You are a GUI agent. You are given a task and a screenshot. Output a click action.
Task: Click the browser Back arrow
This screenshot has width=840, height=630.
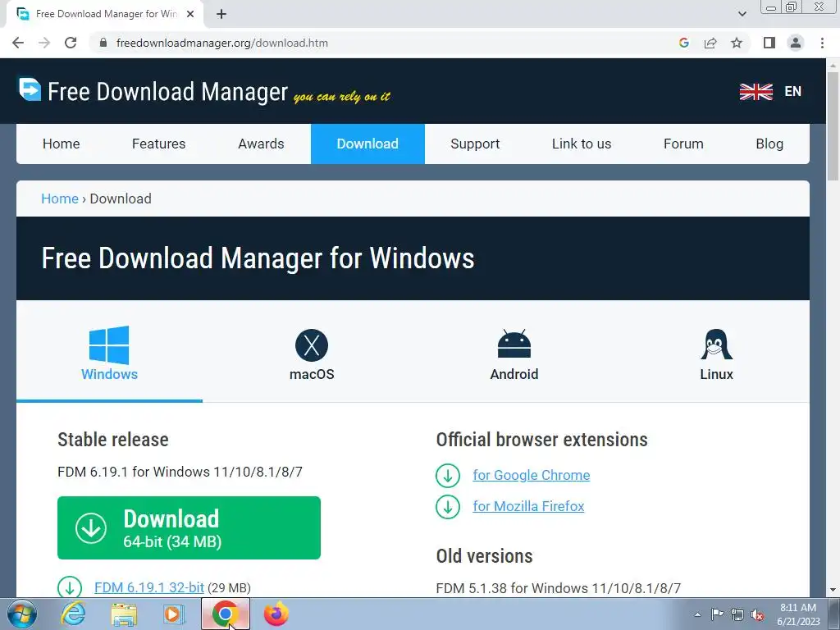pyautogui.click(x=18, y=43)
